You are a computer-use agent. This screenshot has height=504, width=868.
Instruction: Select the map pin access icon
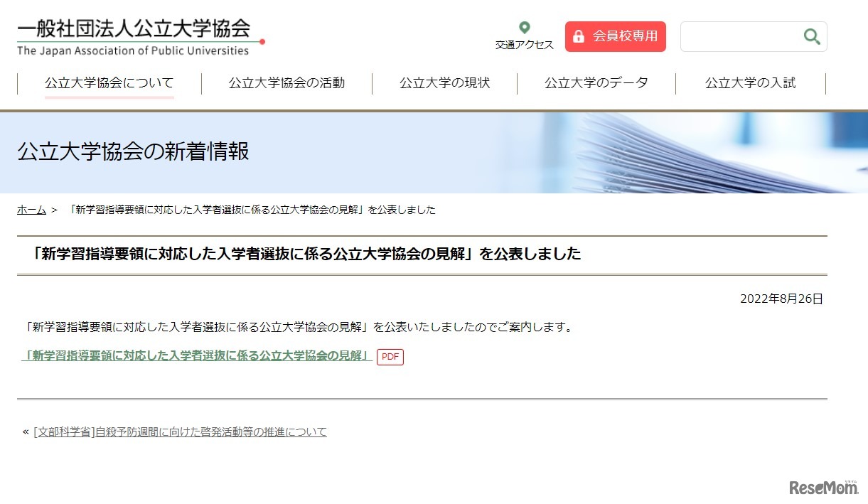pyautogui.click(x=524, y=27)
